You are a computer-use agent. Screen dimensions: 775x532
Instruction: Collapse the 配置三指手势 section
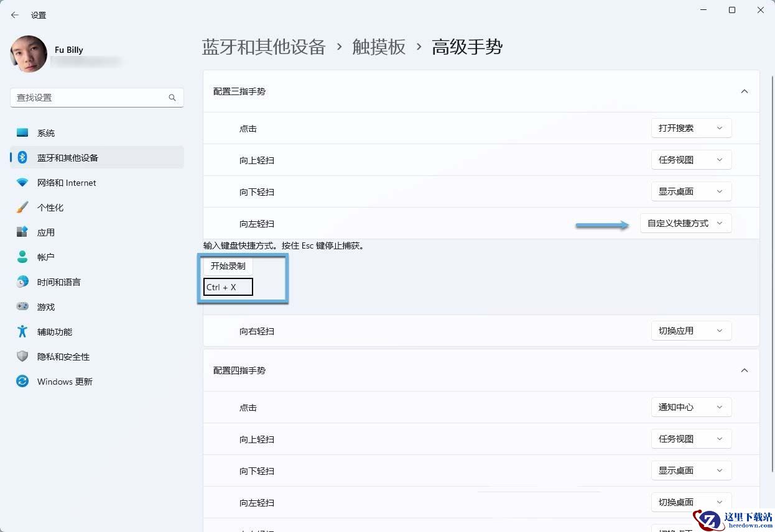click(744, 91)
